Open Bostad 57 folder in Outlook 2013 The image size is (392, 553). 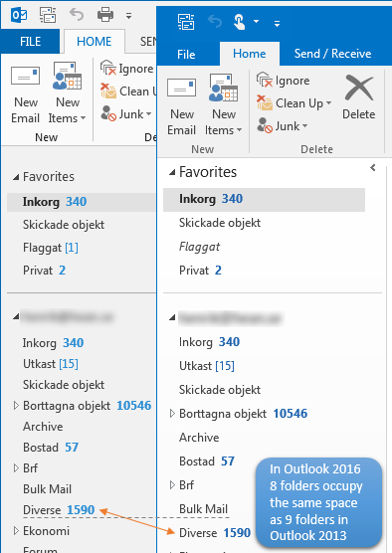click(51, 448)
